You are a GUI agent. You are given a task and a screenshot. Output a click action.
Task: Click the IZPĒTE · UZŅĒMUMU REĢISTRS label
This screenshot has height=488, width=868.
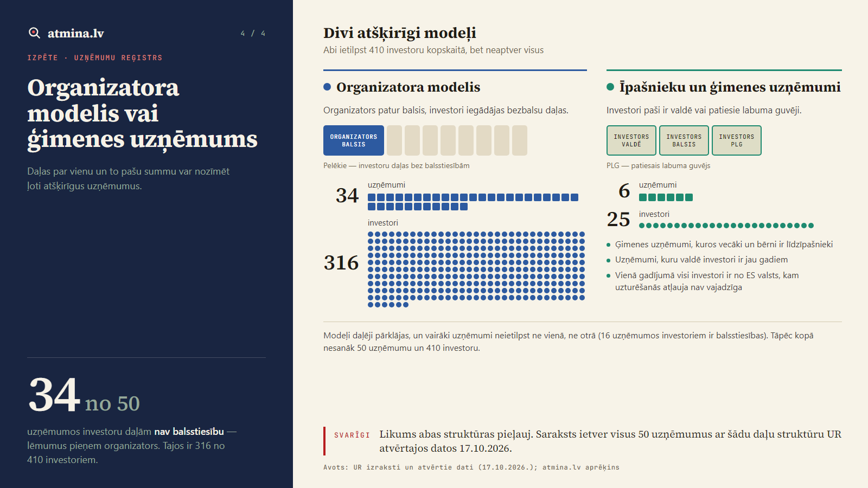click(95, 57)
